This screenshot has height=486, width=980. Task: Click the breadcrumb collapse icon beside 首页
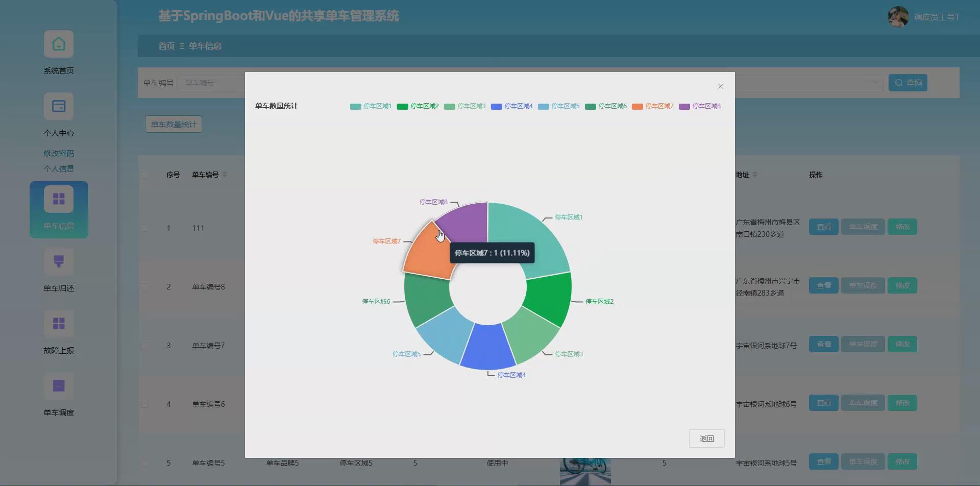(x=182, y=46)
